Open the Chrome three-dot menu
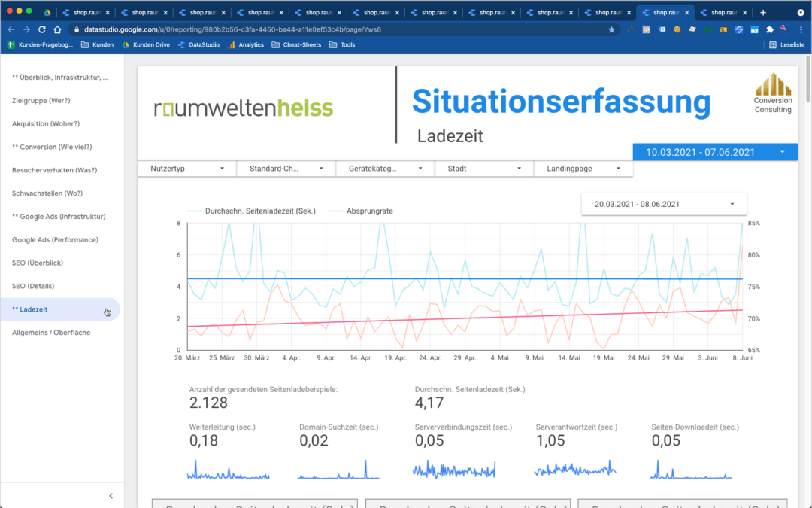 (801, 29)
